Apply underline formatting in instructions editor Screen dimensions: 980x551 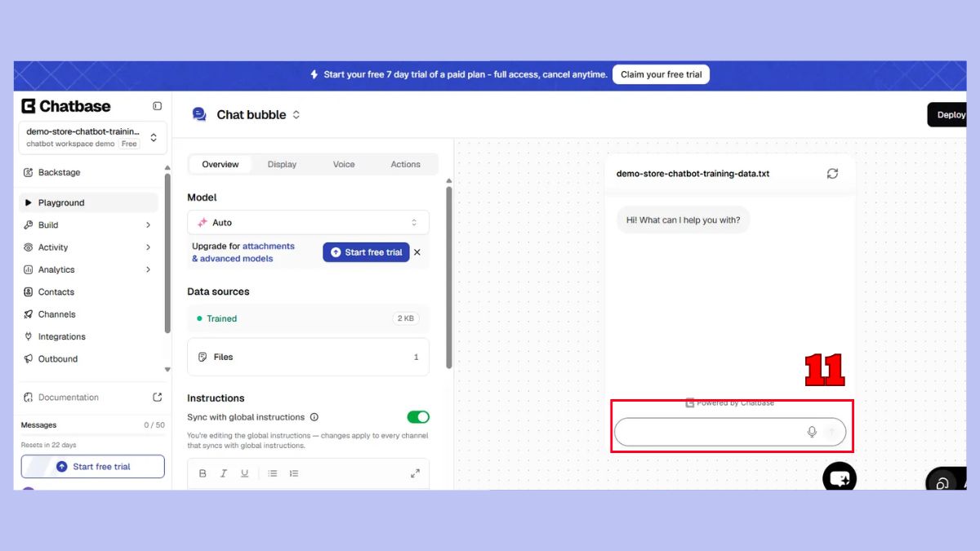pyautogui.click(x=244, y=473)
